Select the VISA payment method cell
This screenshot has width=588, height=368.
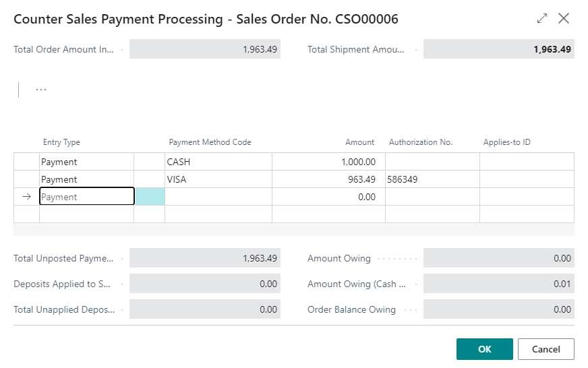point(218,179)
